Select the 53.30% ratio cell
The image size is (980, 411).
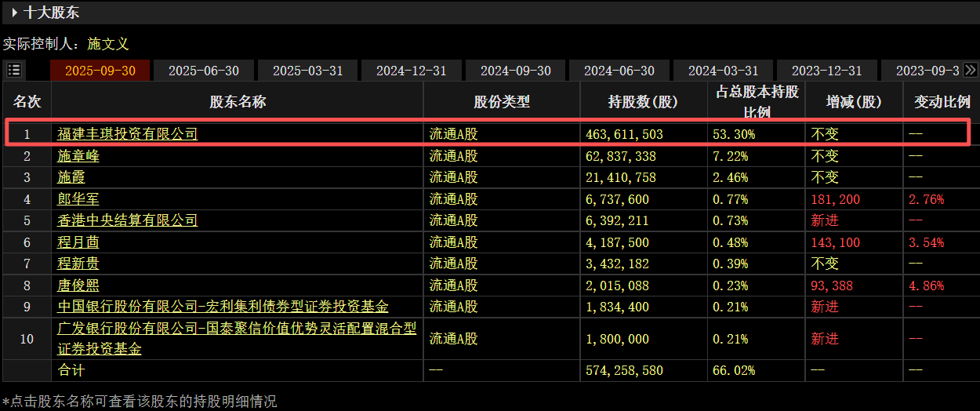tap(734, 134)
